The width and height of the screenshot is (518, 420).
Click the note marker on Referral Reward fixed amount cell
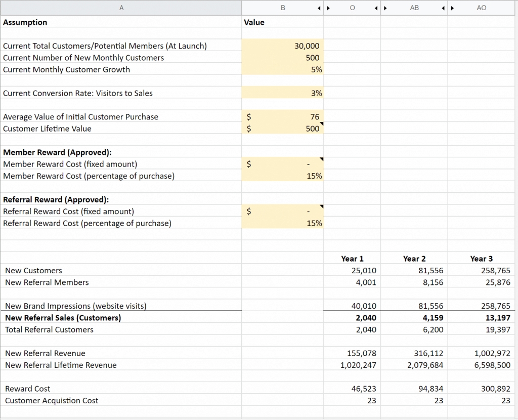[x=322, y=207]
